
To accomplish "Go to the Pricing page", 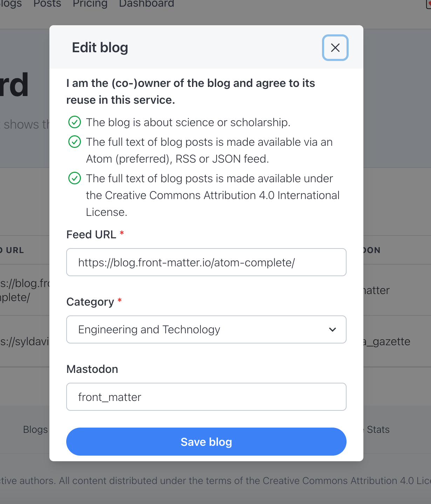I will click(x=90, y=4).
